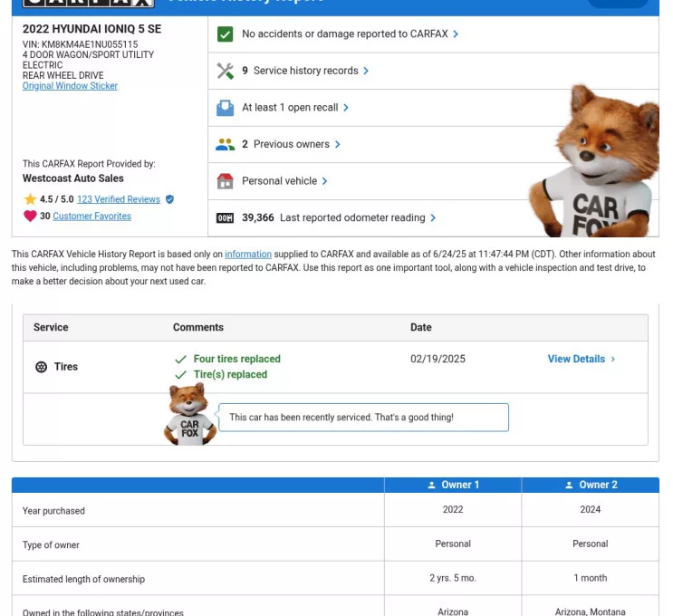The width and height of the screenshot is (673, 616).
Task: Follow the 'information' link in disclaimer
Action: pyautogui.click(x=248, y=255)
